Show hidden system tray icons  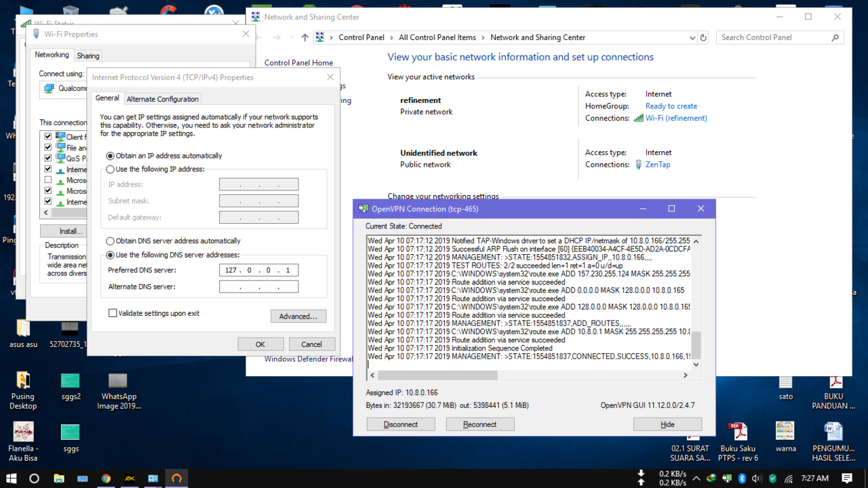pyautogui.click(x=696, y=479)
